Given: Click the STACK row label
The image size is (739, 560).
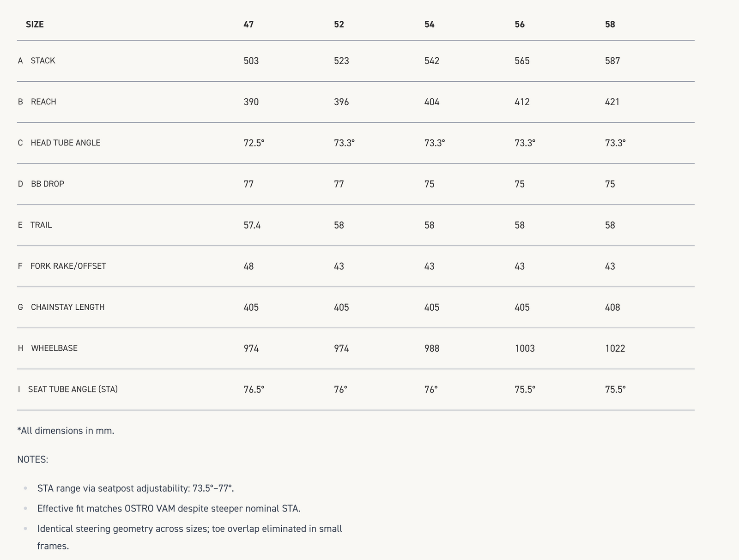Looking at the screenshot, I should [43, 61].
